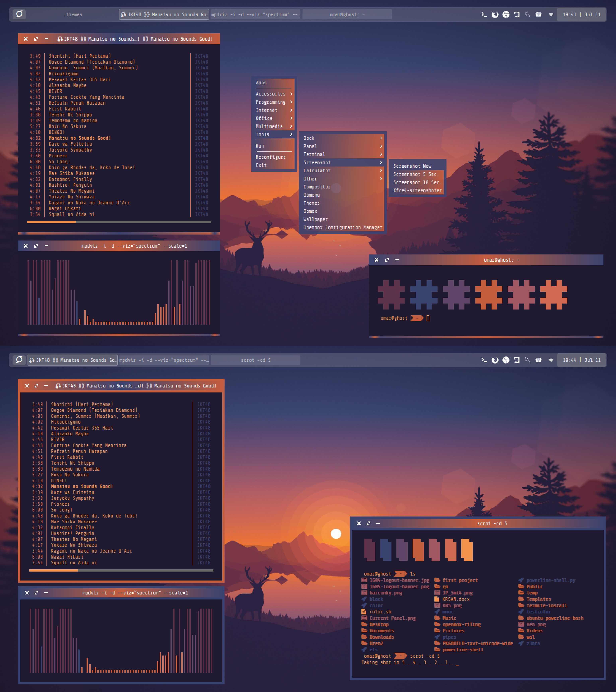Select Exit in the Apps menu
This screenshot has height=692, width=616.
[274, 165]
